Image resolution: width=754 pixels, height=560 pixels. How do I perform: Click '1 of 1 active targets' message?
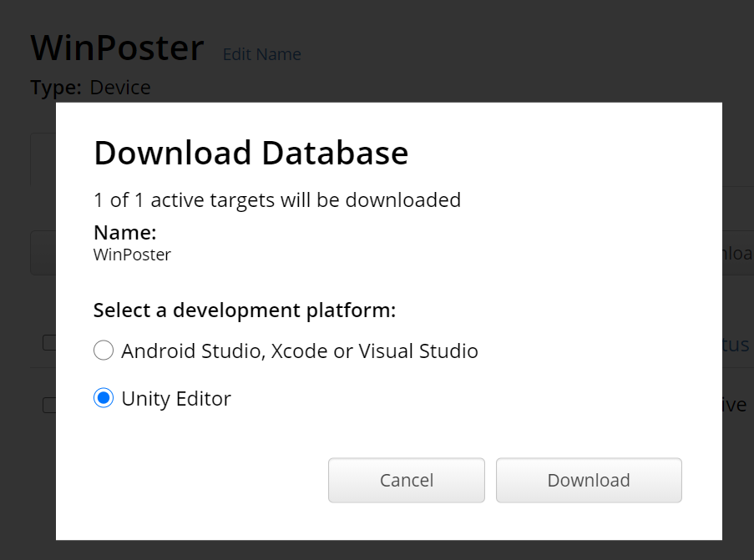[x=277, y=200]
